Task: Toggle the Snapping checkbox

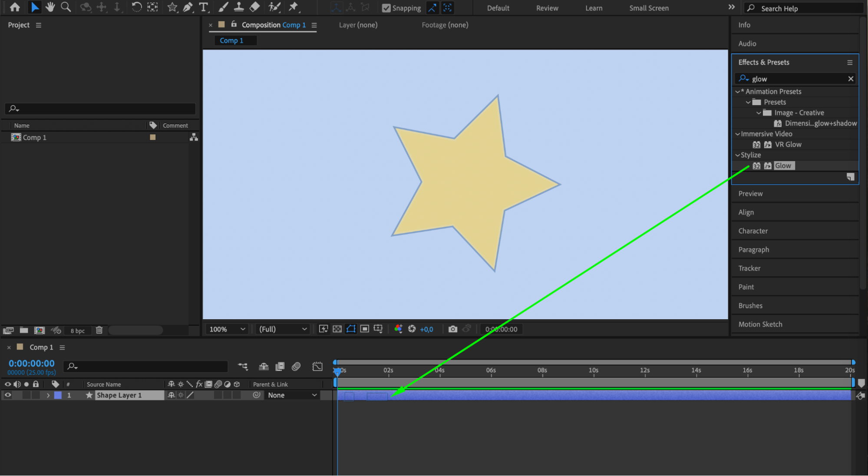Action: [386, 8]
